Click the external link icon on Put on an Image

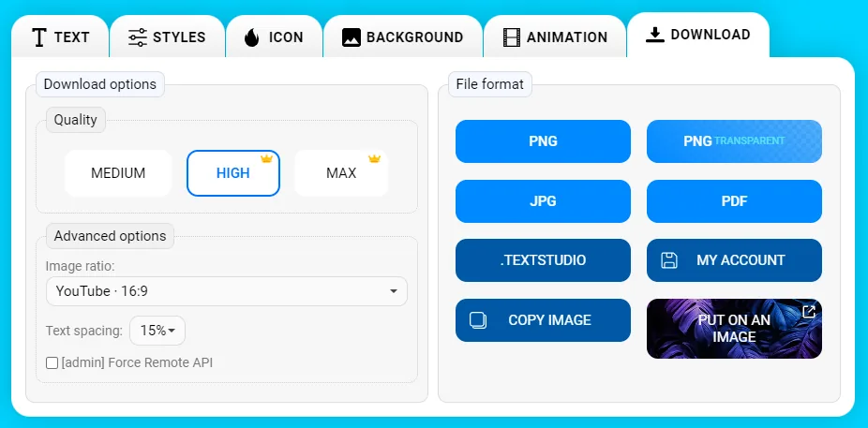pyautogui.click(x=809, y=312)
